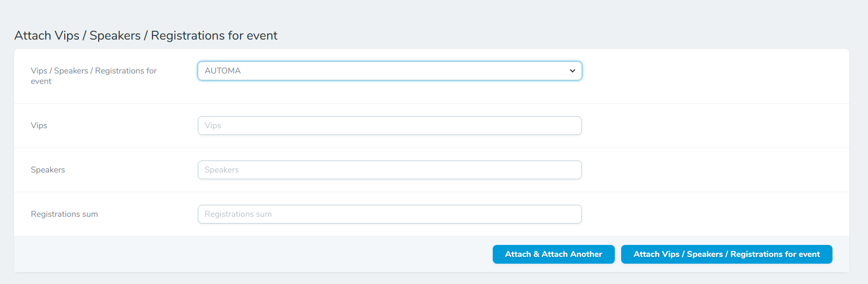The width and height of the screenshot is (868, 284).
Task: Click the AUTOMA selected value text
Action: 223,71
